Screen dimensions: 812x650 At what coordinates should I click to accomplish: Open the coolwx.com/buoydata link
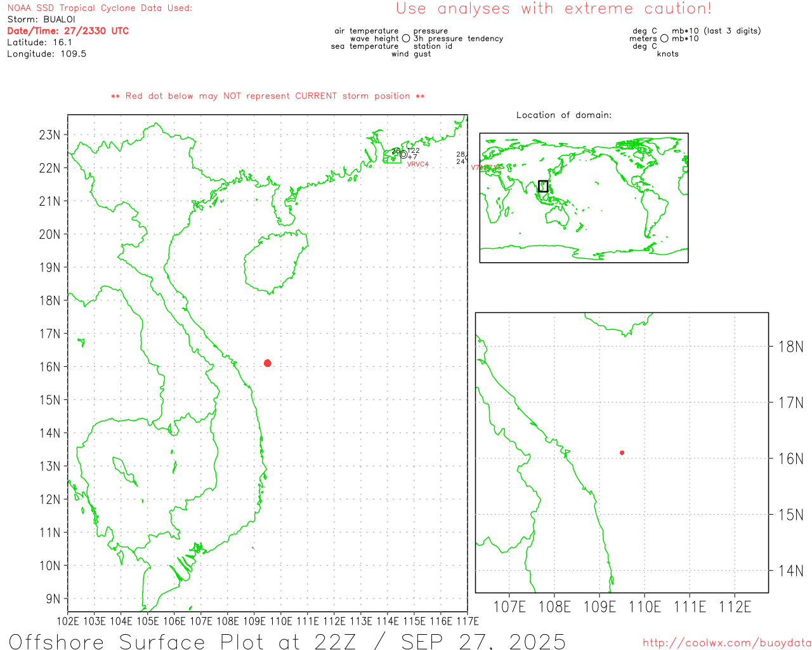tap(726, 643)
